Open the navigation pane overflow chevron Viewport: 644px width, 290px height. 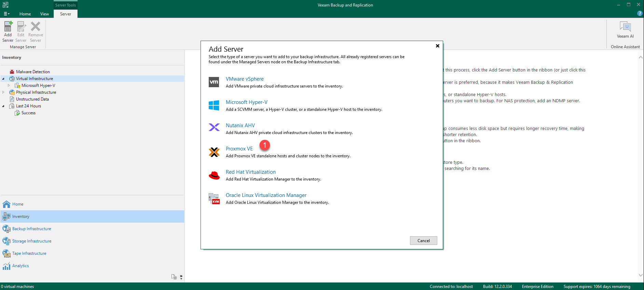[x=181, y=277]
